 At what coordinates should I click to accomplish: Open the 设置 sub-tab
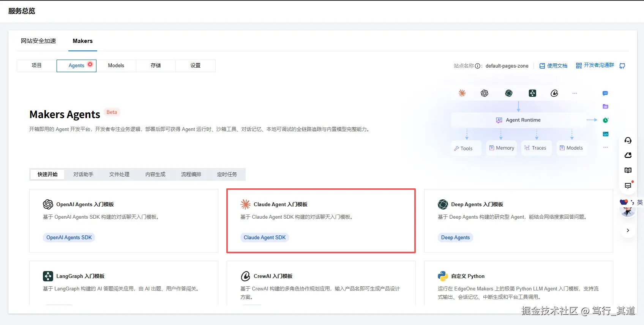(196, 66)
